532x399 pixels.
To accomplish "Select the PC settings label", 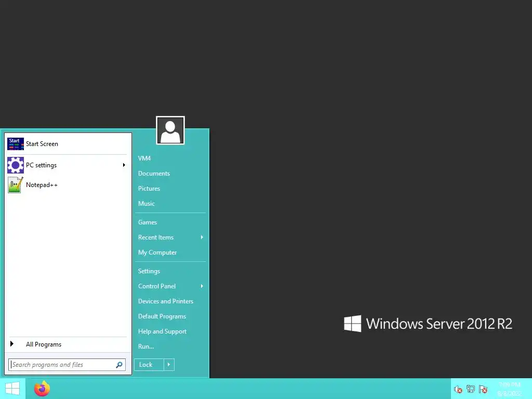I will [x=42, y=165].
